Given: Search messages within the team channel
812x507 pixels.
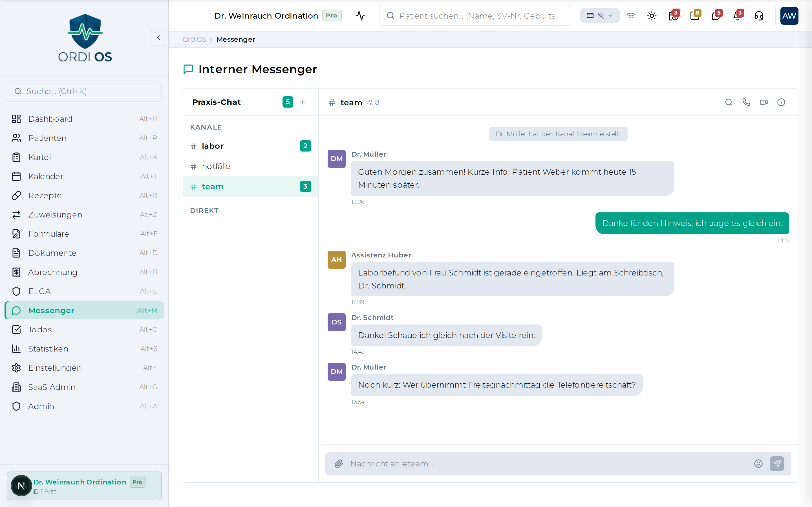Looking at the screenshot, I should pos(728,102).
